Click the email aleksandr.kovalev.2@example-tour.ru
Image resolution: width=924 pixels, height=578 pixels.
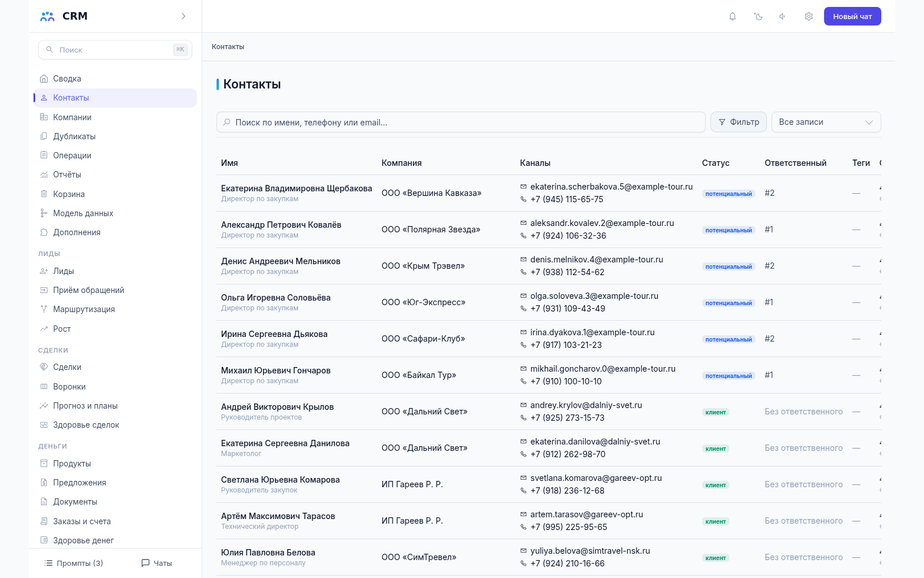click(602, 223)
